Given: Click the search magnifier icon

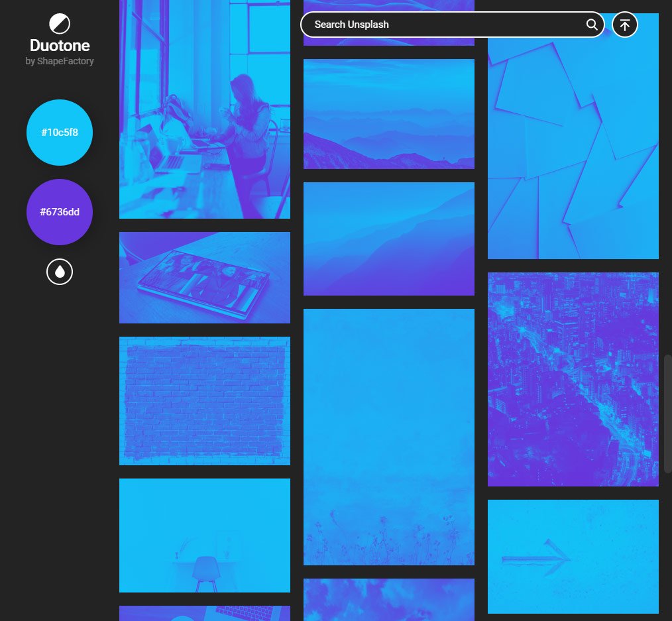Looking at the screenshot, I should 591,25.
